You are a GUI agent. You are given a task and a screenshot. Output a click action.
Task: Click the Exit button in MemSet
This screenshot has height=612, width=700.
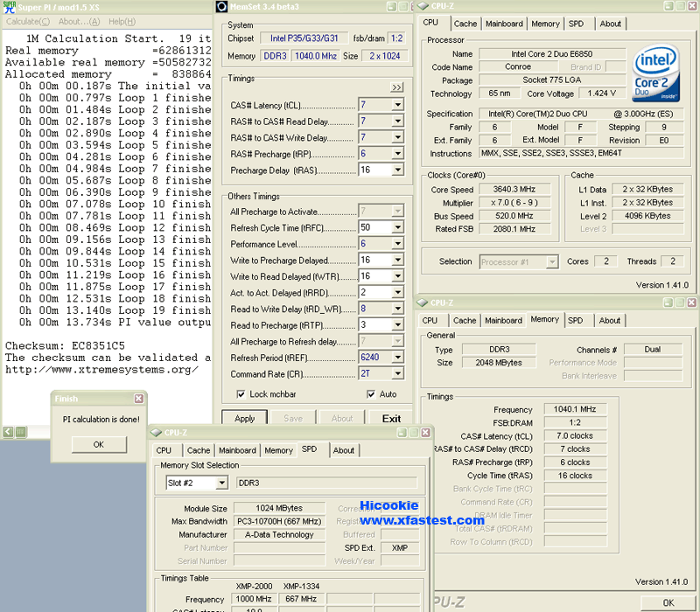click(391, 419)
